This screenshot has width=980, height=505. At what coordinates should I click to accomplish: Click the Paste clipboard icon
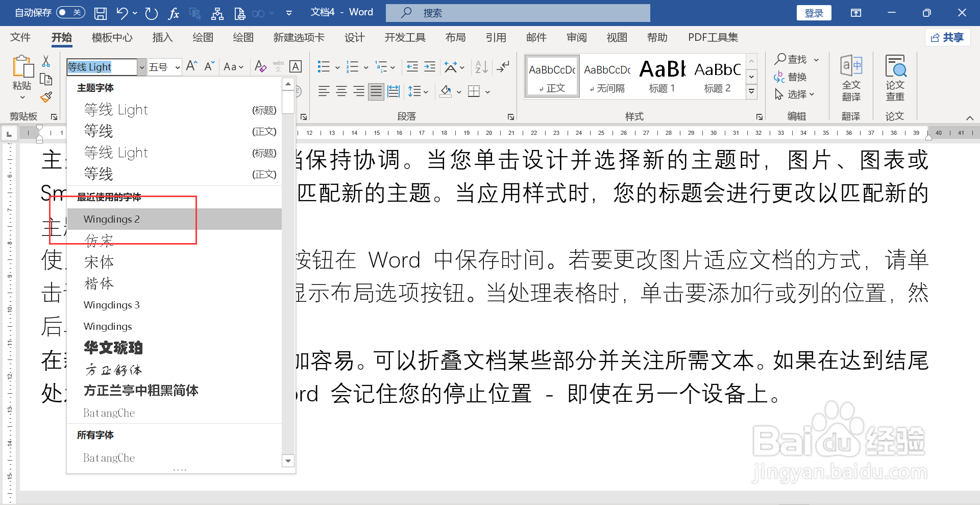coord(22,67)
